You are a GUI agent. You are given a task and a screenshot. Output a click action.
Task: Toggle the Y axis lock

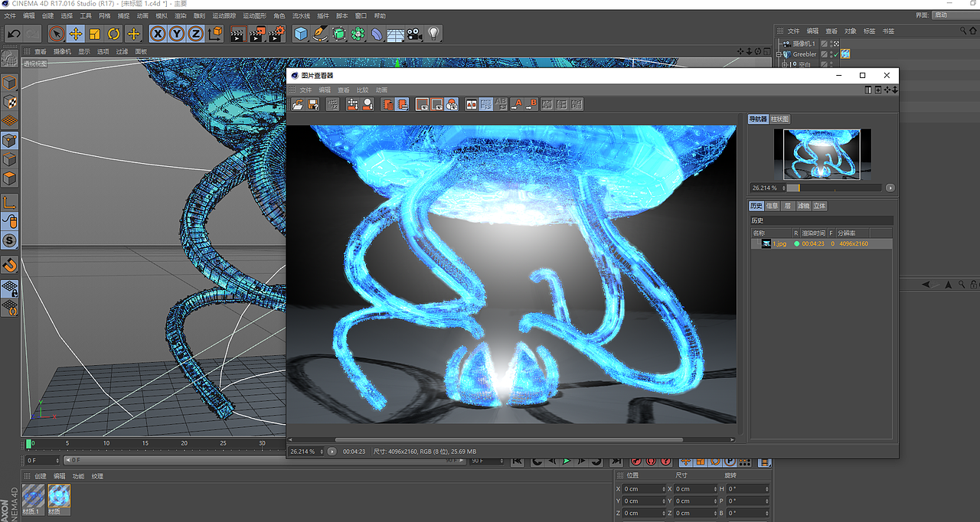coord(177,34)
